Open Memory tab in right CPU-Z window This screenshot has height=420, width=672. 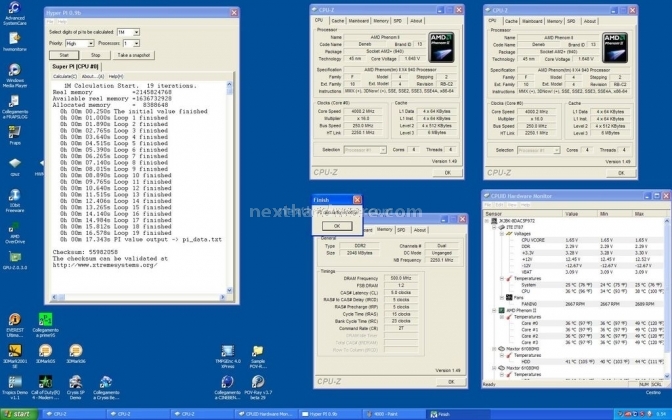click(554, 21)
